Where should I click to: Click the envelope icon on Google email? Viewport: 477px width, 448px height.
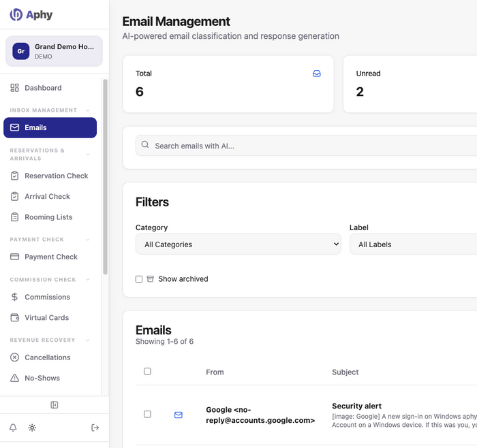(x=179, y=415)
